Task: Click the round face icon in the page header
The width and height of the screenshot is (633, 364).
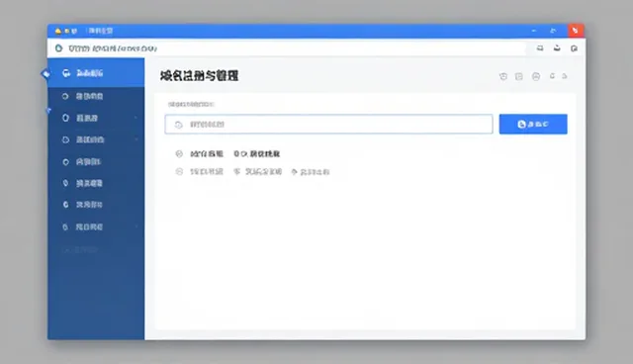Action: (536, 76)
